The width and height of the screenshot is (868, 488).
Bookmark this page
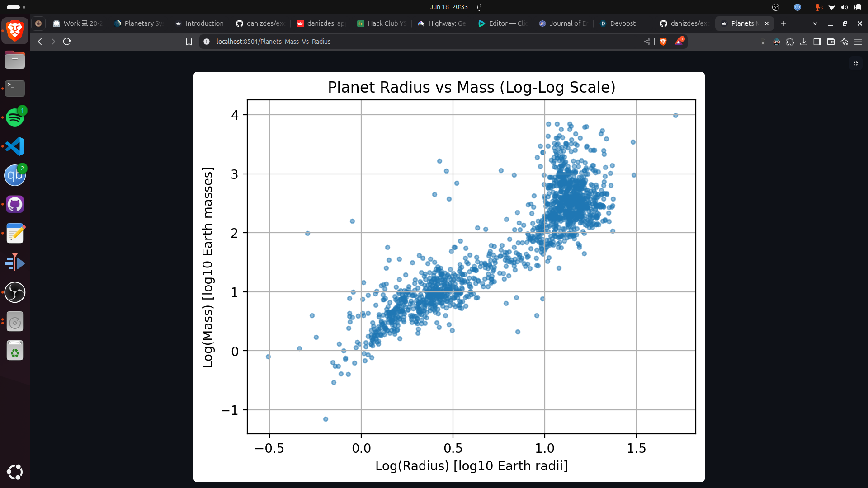(189, 42)
